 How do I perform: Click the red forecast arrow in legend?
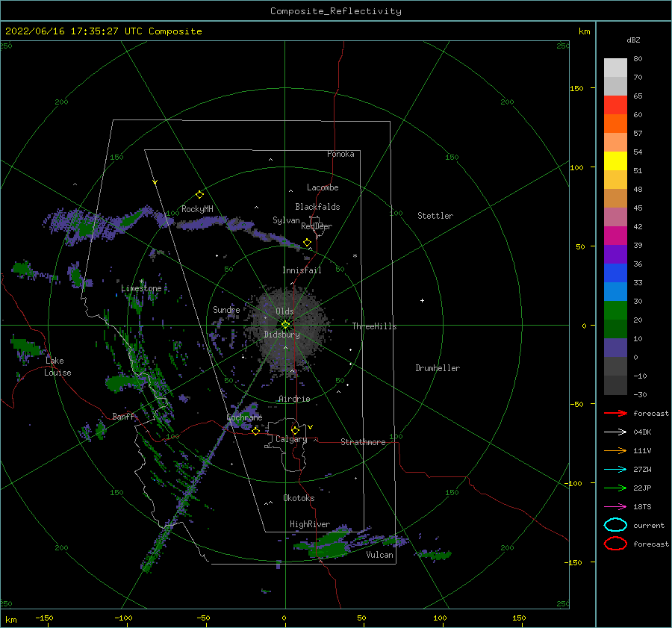pyautogui.click(x=615, y=413)
